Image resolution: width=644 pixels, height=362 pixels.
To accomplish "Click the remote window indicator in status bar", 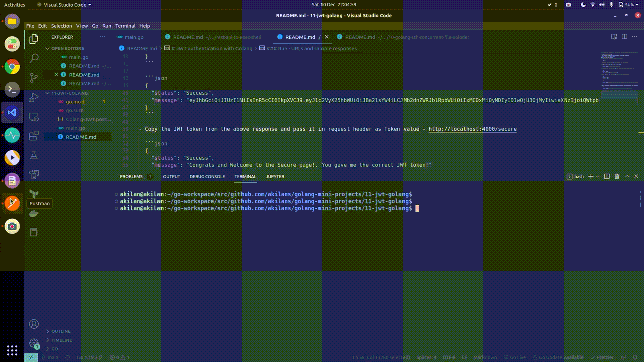I will pyautogui.click(x=31, y=357).
